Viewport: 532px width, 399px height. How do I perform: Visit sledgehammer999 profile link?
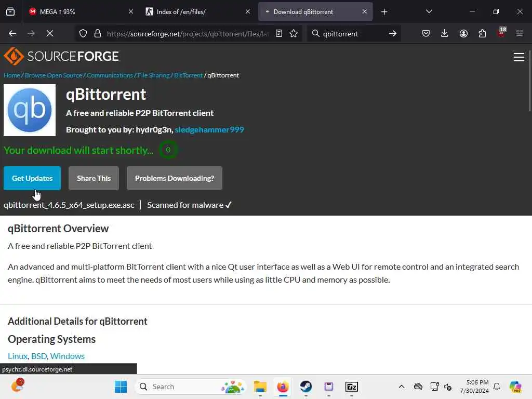[209, 129]
